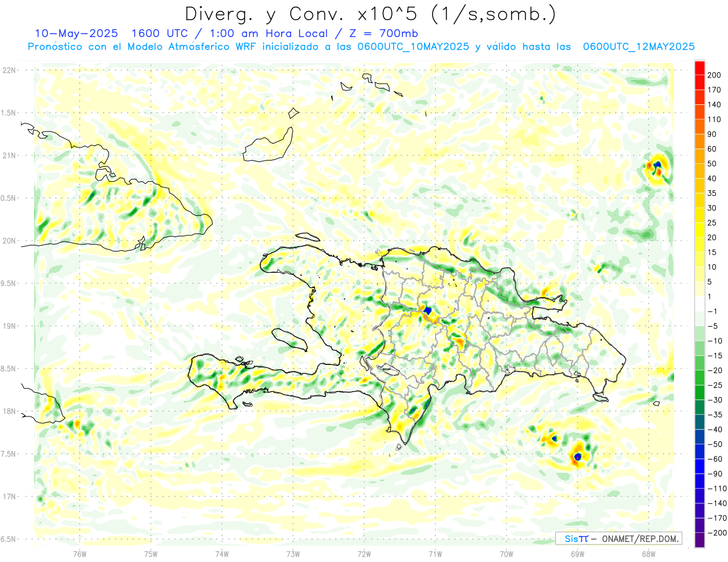Click the positive "5" colorbar label
The image size is (728, 562).
tap(710, 282)
